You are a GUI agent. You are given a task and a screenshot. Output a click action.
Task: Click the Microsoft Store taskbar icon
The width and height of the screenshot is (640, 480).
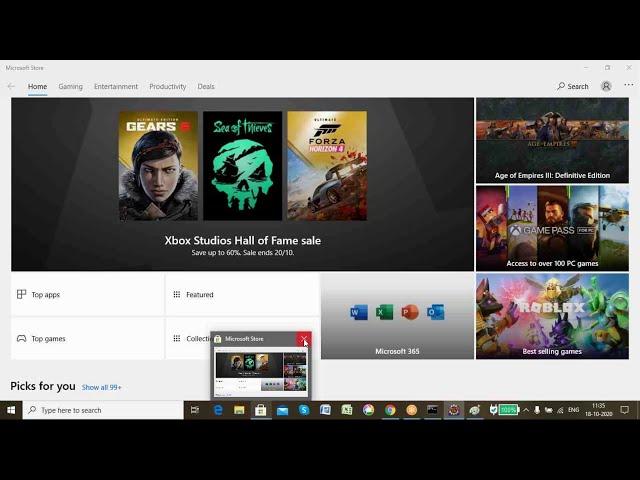(x=260, y=410)
